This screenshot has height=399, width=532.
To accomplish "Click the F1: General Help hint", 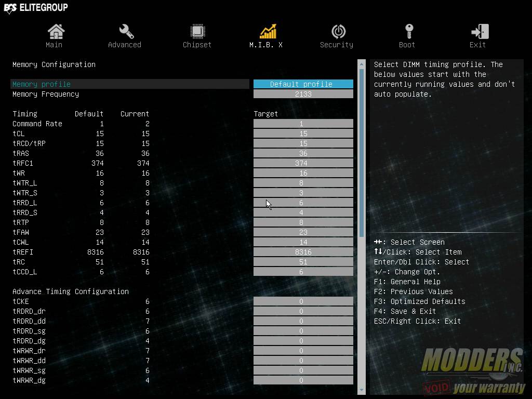I will pyautogui.click(x=407, y=282).
